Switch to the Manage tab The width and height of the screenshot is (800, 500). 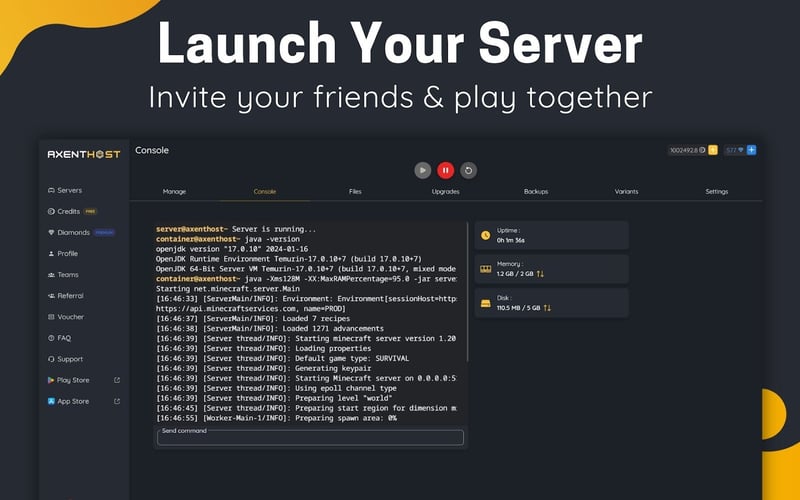coord(174,192)
